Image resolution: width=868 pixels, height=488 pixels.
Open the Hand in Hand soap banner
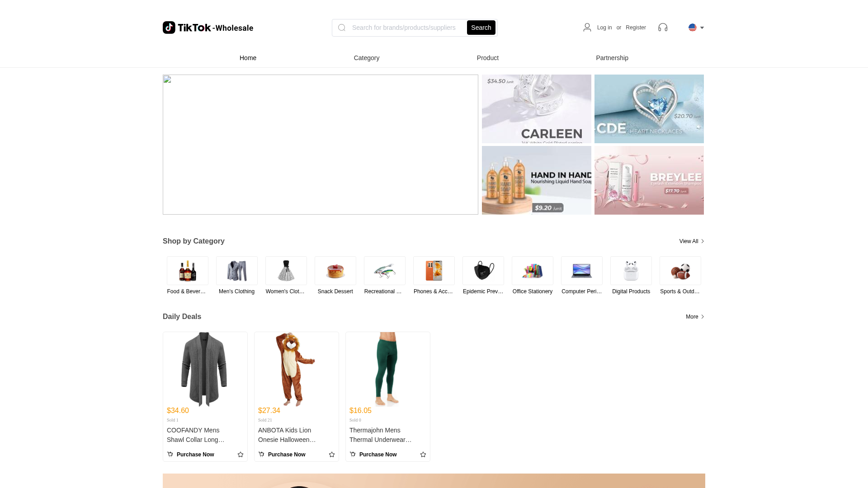(x=537, y=180)
